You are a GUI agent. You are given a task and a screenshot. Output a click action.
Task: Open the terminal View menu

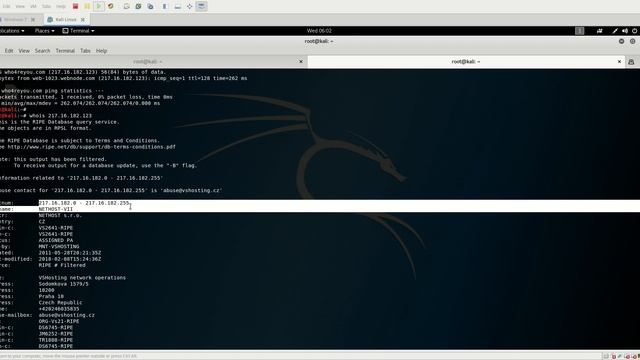pyautogui.click(x=24, y=51)
